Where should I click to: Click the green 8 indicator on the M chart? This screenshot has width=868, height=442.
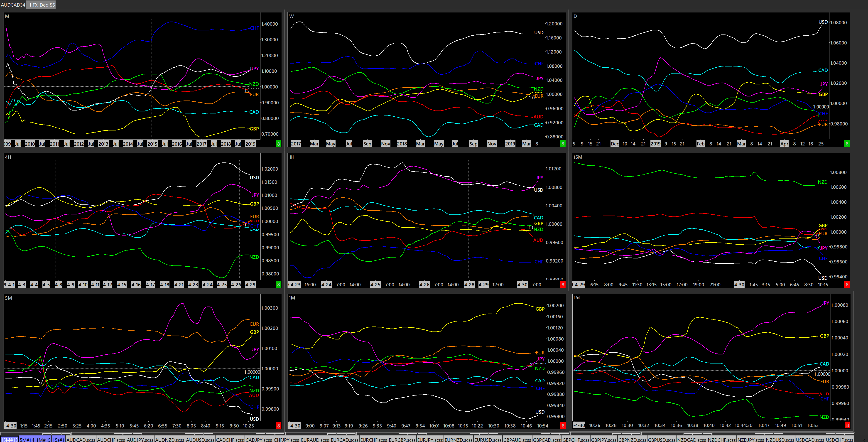[278, 144]
